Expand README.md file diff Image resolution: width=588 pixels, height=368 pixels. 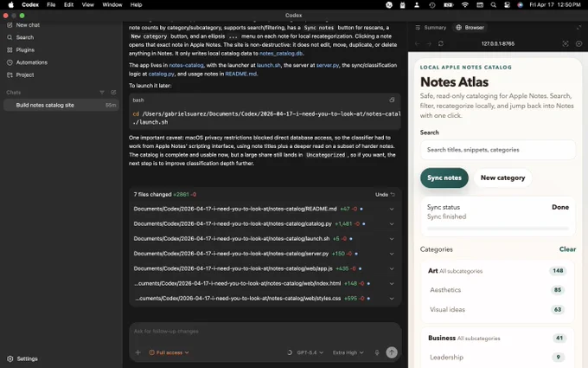pyautogui.click(x=392, y=209)
